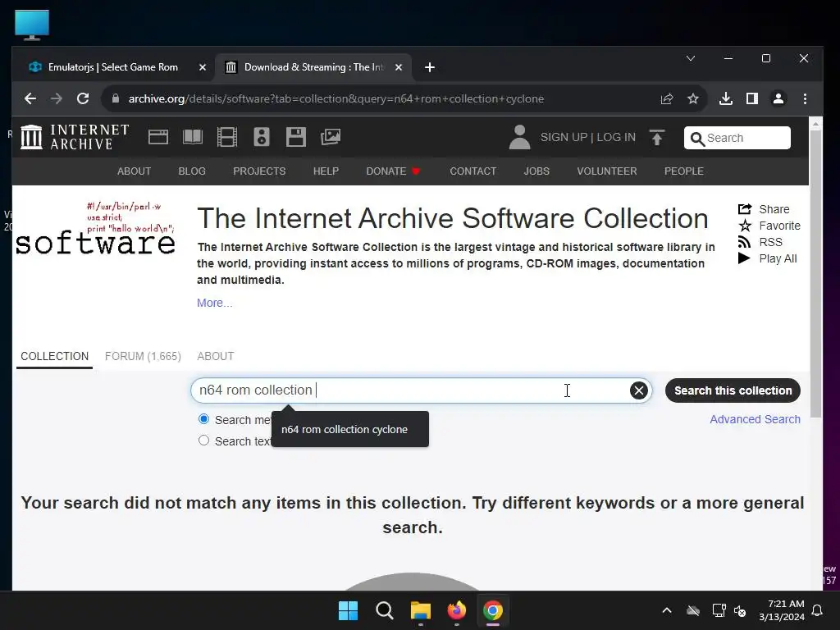Image resolution: width=840 pixels, height=630 pixels.
Task: Open Chrome downloads
Action: click(726, 98)
